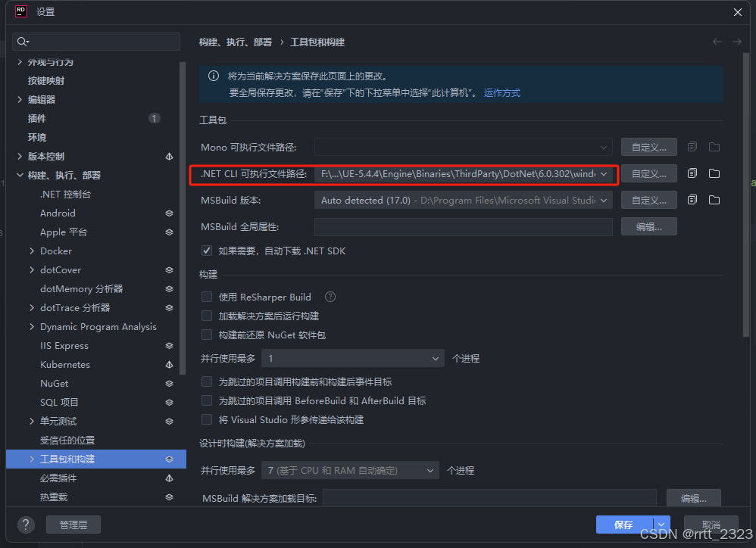The width and height of the screenshot is (756, 548).
Task: Click 构建、执行、部署 in the breadcrumb
Action: pyautogui.click(x=236, y=42)
